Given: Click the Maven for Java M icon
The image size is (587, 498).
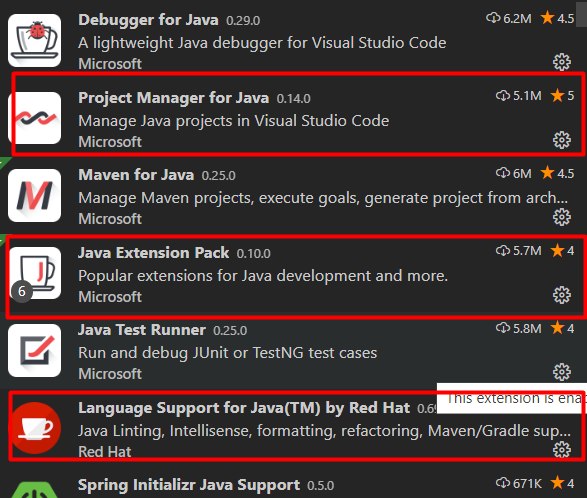Looking at the screenshot, I should [x=34, y=195].
